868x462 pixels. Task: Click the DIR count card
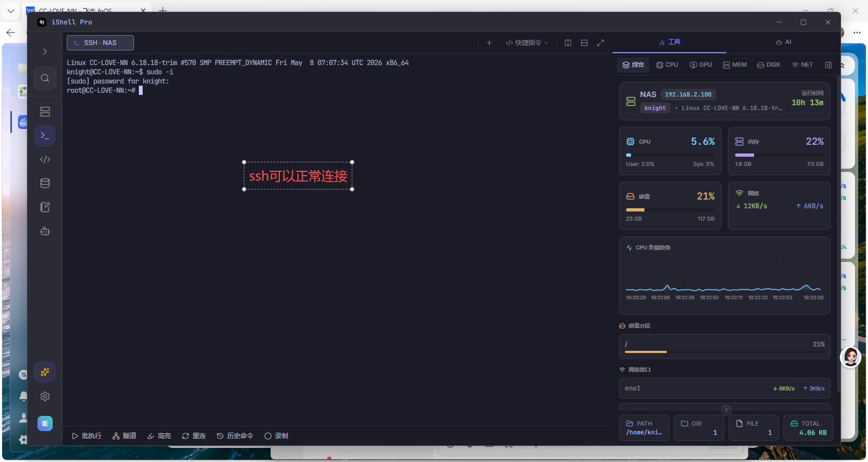click(699, 428)
